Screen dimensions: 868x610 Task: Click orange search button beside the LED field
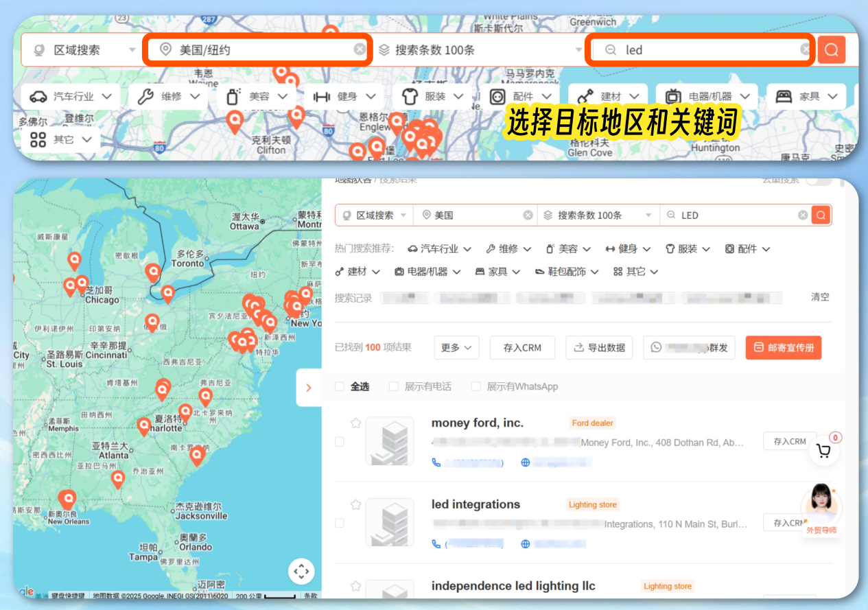click(821, 215)
